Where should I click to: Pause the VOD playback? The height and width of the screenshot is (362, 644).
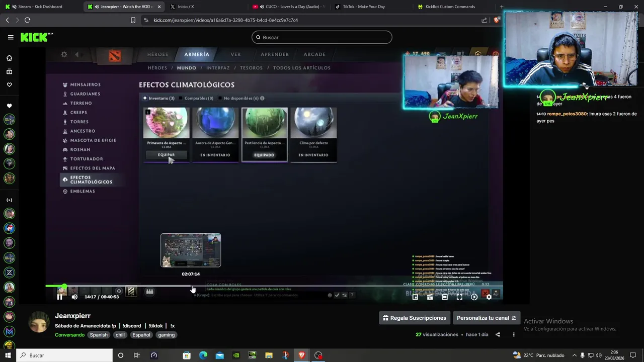[59, 297]
